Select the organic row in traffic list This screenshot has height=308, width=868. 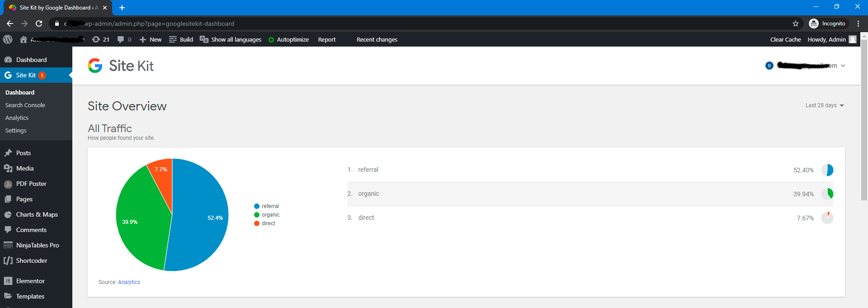590,194
